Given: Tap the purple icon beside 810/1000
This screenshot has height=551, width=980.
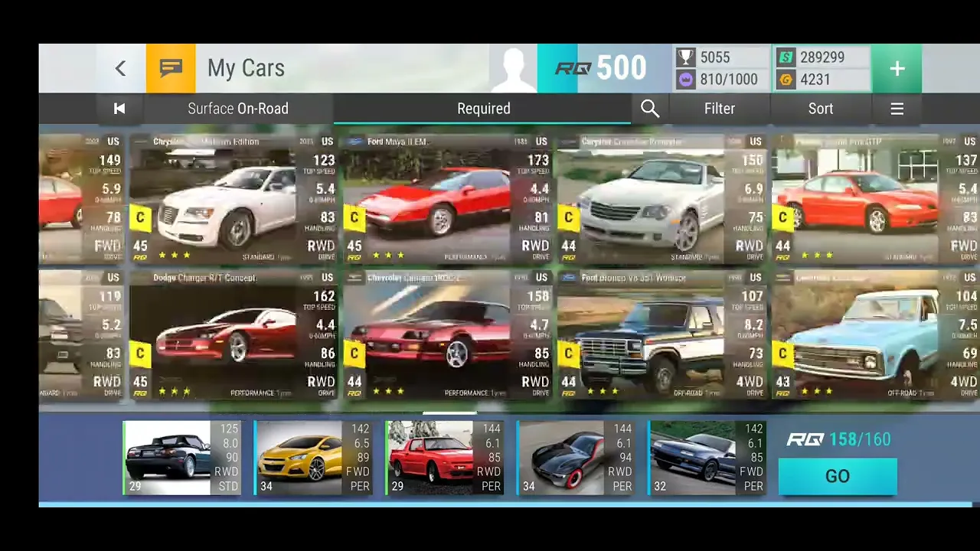Looking at the screenshot, I should click(685, 79).
